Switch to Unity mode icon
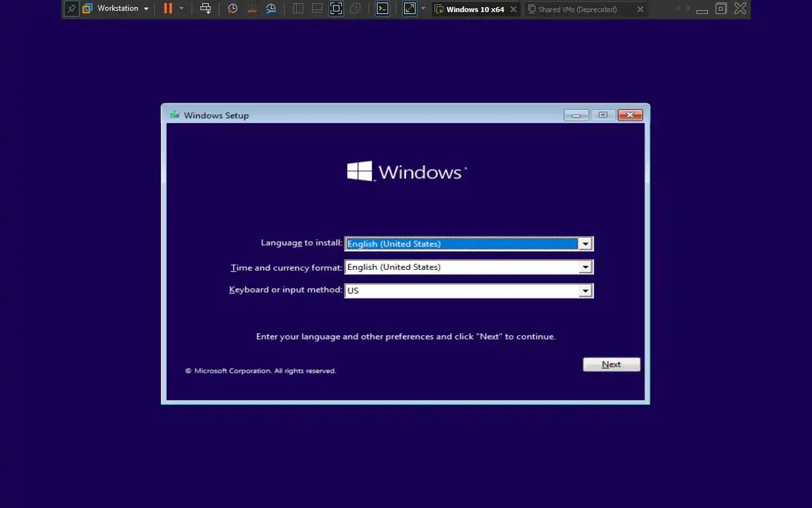This screenshot has height=508, width=812. [x=355, y=9]
